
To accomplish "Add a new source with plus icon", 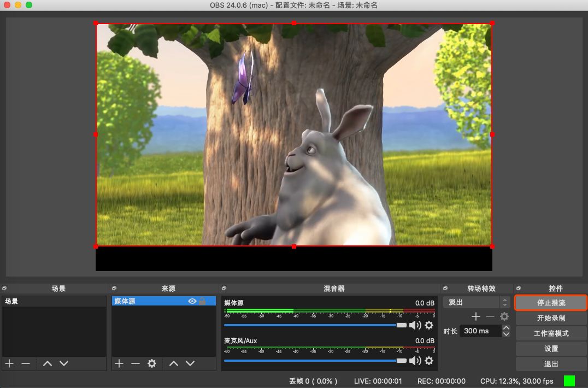I will pos(119,363).
